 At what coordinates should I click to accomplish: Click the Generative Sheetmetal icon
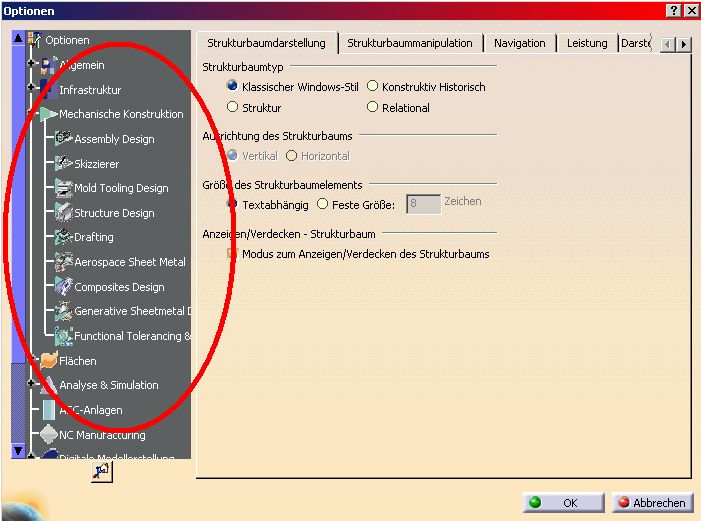[x=63, y=311]
